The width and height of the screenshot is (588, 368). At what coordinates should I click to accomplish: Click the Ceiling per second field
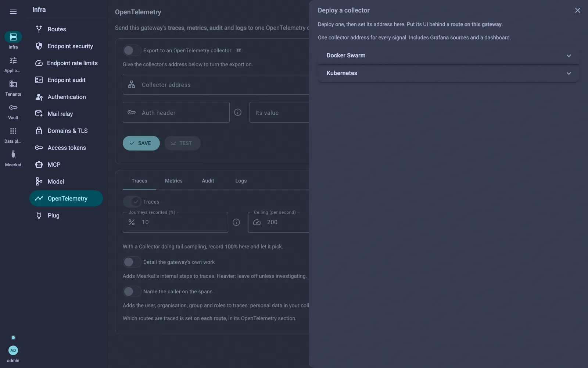tap(279, 222)
